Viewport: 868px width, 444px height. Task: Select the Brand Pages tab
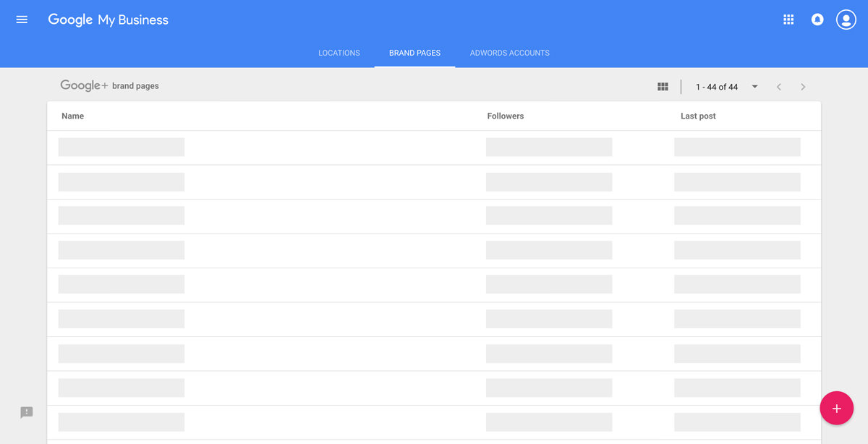414,53
